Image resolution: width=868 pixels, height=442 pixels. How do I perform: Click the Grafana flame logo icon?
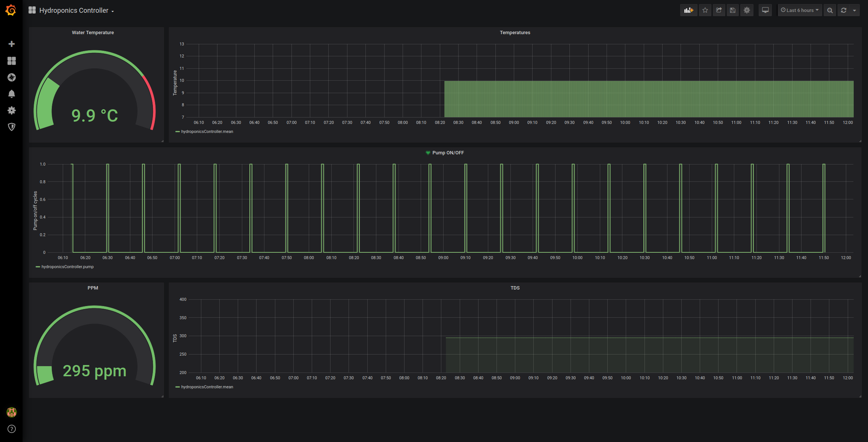coord(11,10)
